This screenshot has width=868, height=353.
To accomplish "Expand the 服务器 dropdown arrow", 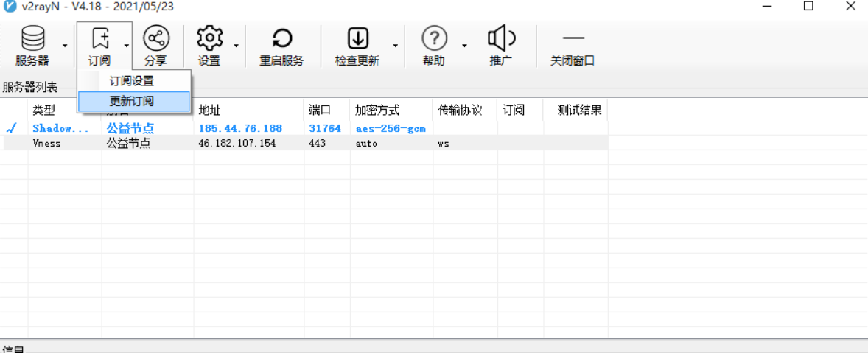I will (66, 45).
